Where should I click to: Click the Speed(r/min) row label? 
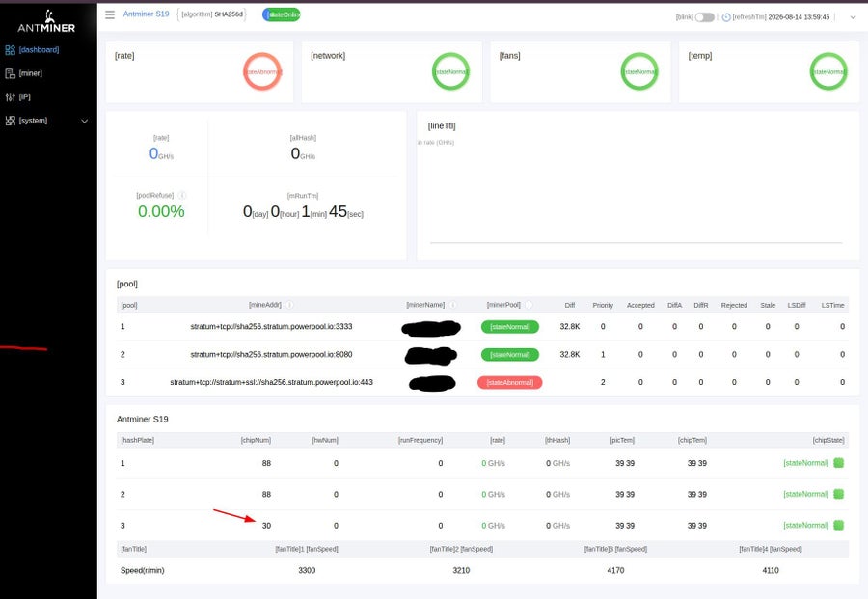click(143, 570)
